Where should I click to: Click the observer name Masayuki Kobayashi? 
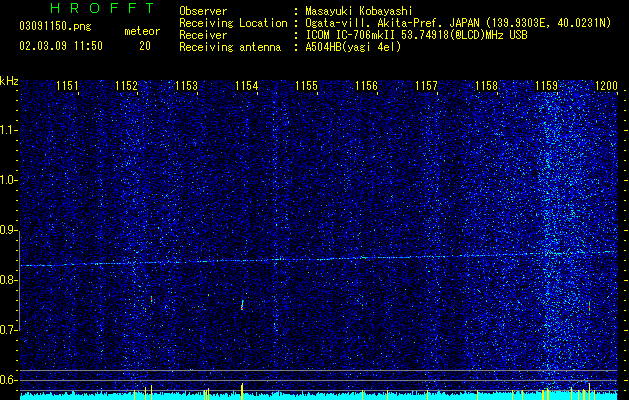(359, 11)
